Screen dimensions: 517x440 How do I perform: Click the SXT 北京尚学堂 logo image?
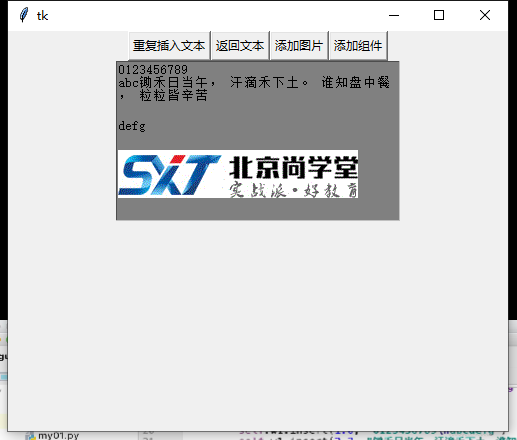pos(238,174)
